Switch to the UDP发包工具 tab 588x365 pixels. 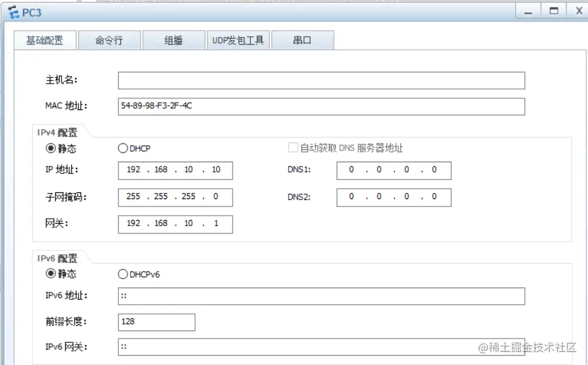point(239,39)
